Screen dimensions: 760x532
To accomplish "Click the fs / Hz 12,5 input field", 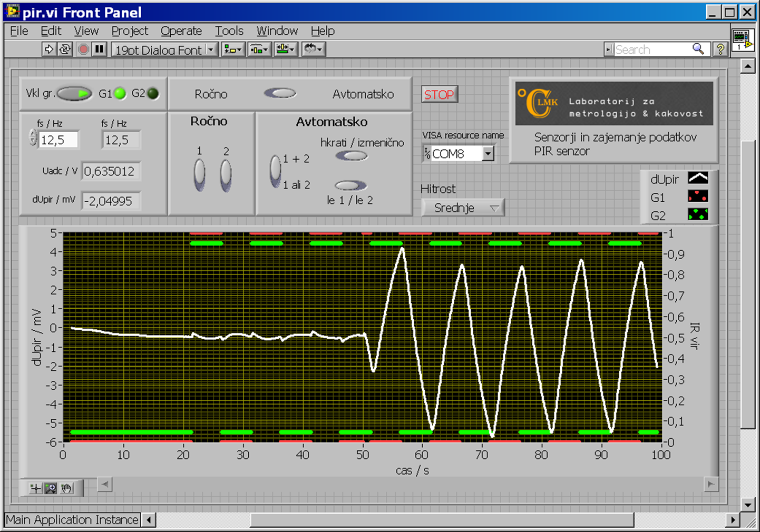I will (x=59, y=140).
